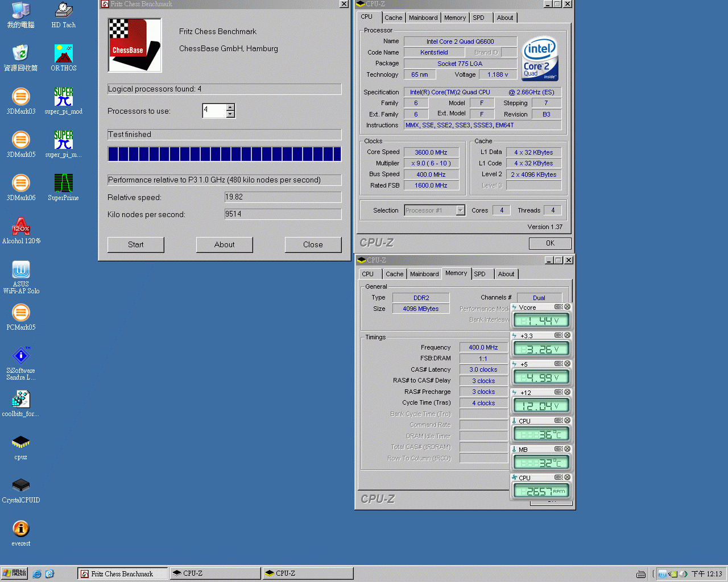Click the CAS# Latency 3.0 clocks value
Screen dimensions: 728x582
(x=483, y=369)
